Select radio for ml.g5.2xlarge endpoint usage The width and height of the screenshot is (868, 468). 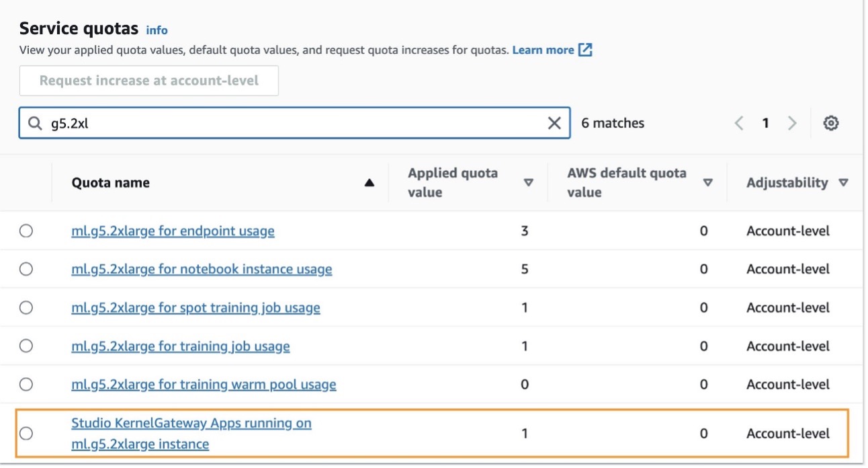point(26,231)
